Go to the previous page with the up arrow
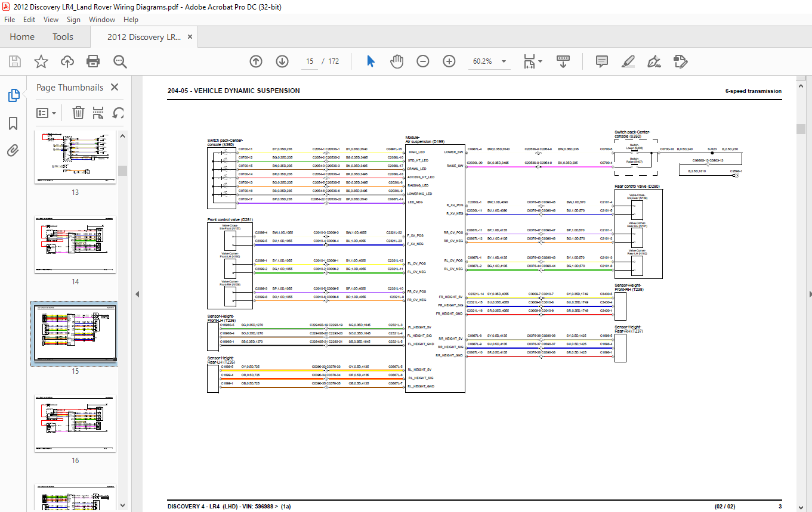This screenshot has height=512, width=812. (x=256, y=61)
